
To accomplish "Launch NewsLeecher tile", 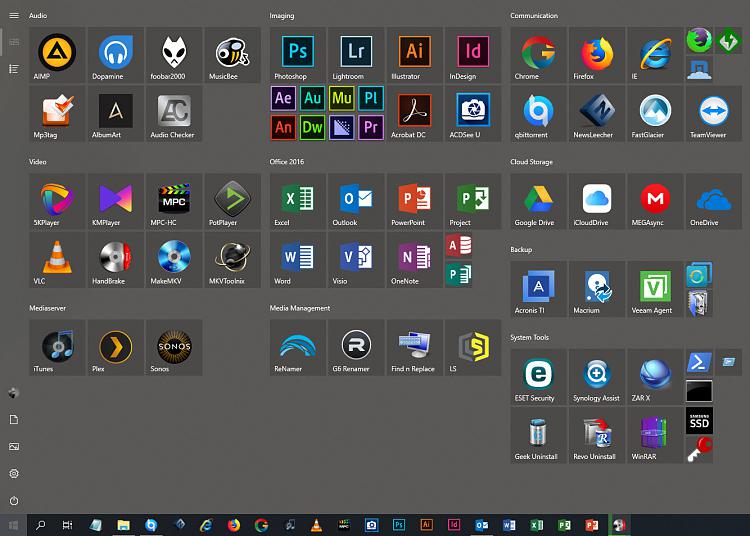I will [x=597, y=114].
